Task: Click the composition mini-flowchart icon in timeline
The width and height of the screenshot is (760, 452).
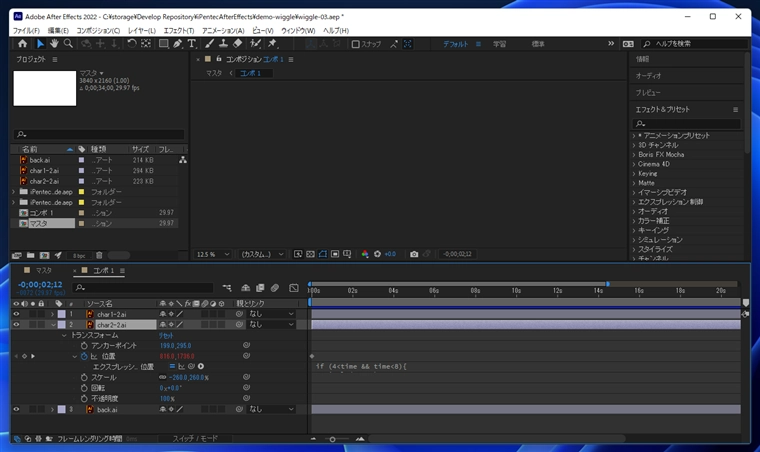Action: (x=227, y=288)
